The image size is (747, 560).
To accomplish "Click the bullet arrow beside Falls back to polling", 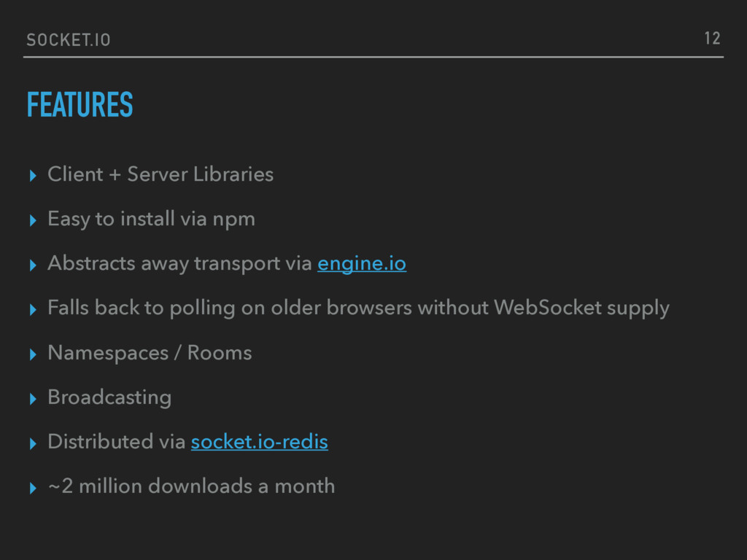I will point(31,309).
